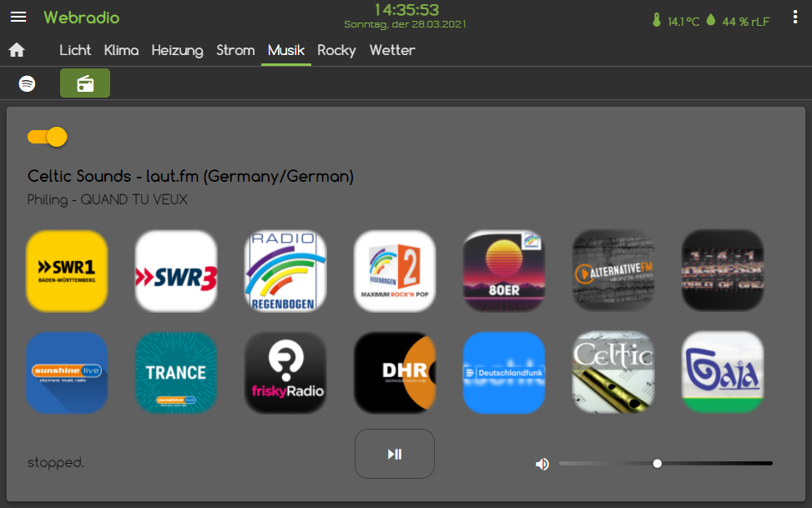Go to the home page icon
The width and height of the screenshot is (812, 508).
pos(17,50)
